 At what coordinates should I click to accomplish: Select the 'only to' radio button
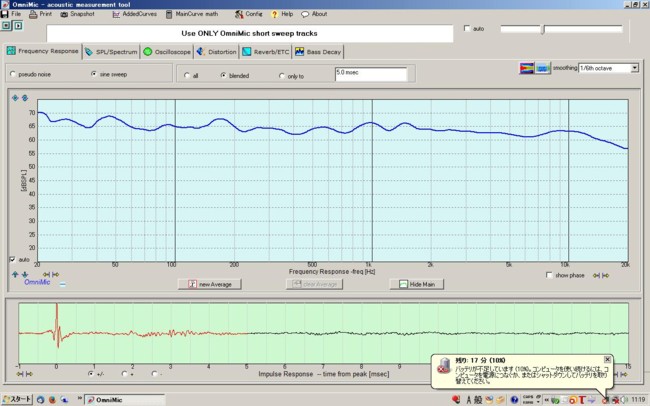tap(282, 76)
